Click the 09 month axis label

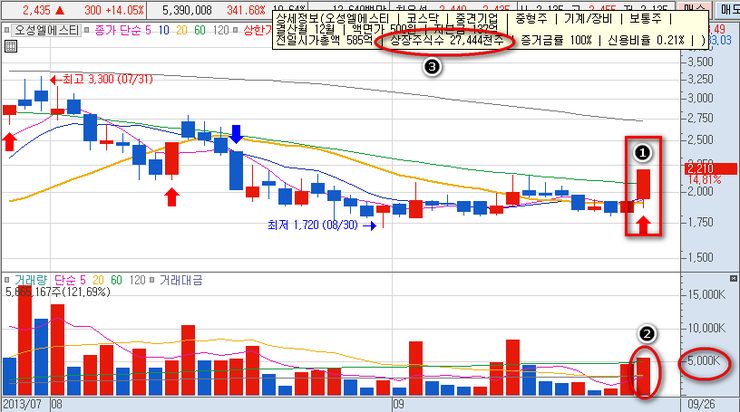pos(398,404)
